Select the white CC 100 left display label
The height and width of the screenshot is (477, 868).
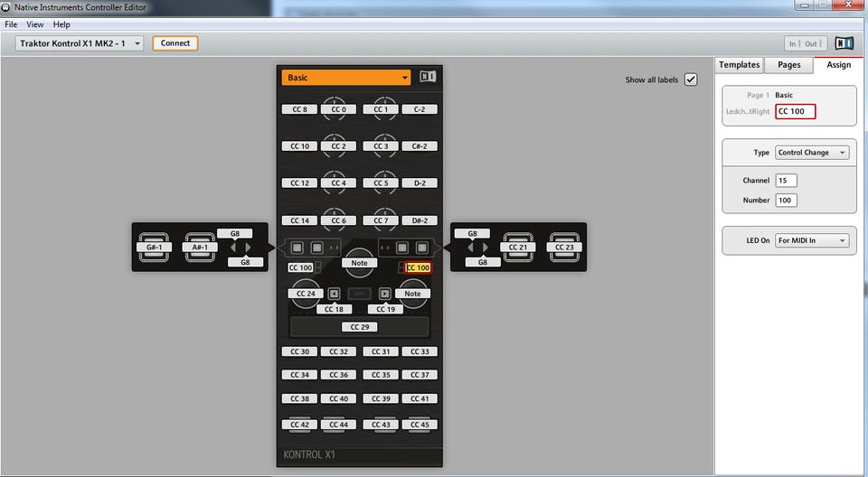point(300,267)
